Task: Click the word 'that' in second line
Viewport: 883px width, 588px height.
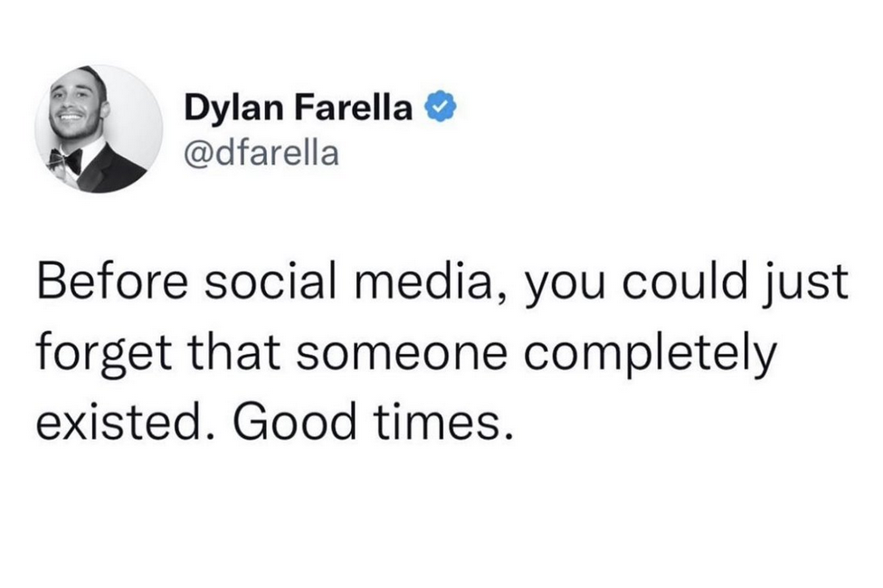Action: click(233, 352)
